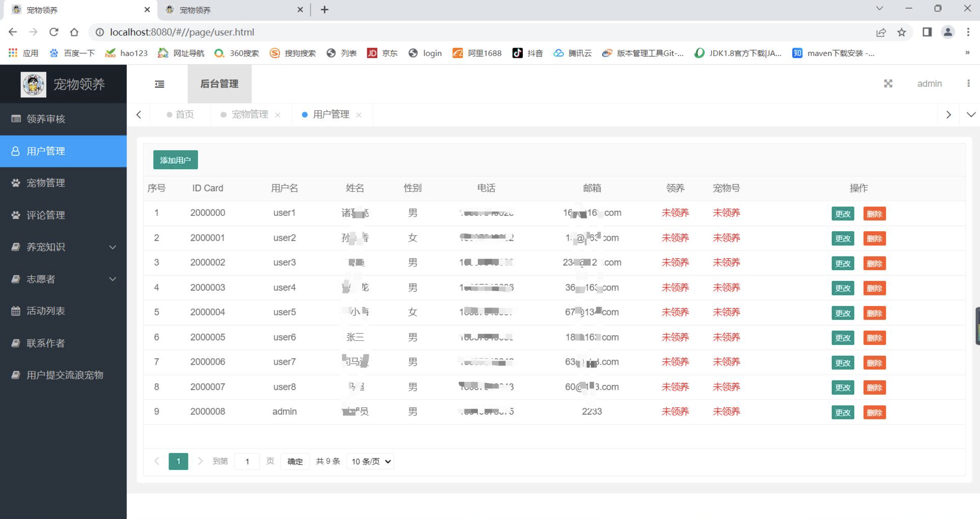Open the tab search dropdown chevron in title bar
Image resolution: width=980 pixels, height=519 pixels.
pyautogui.click(x=879, y=8)
